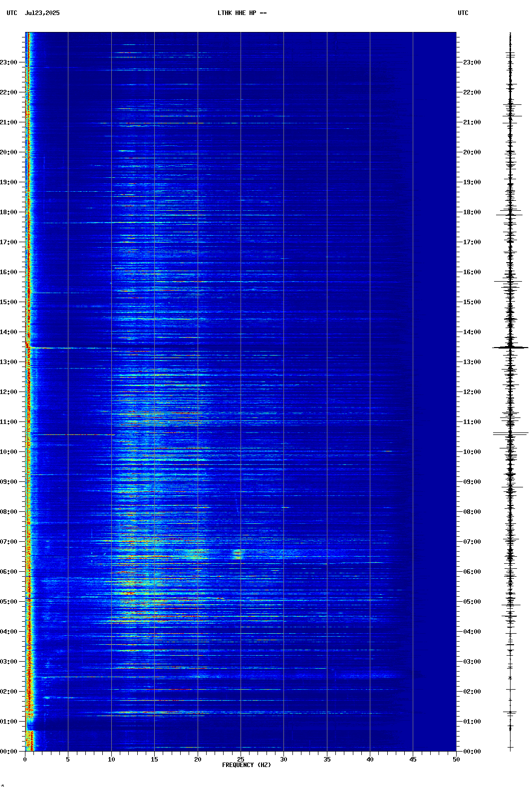Screen dimensions: 532x791
Task: Click the FREQUENCY (HZ) axis title
Action: [247, 765]
